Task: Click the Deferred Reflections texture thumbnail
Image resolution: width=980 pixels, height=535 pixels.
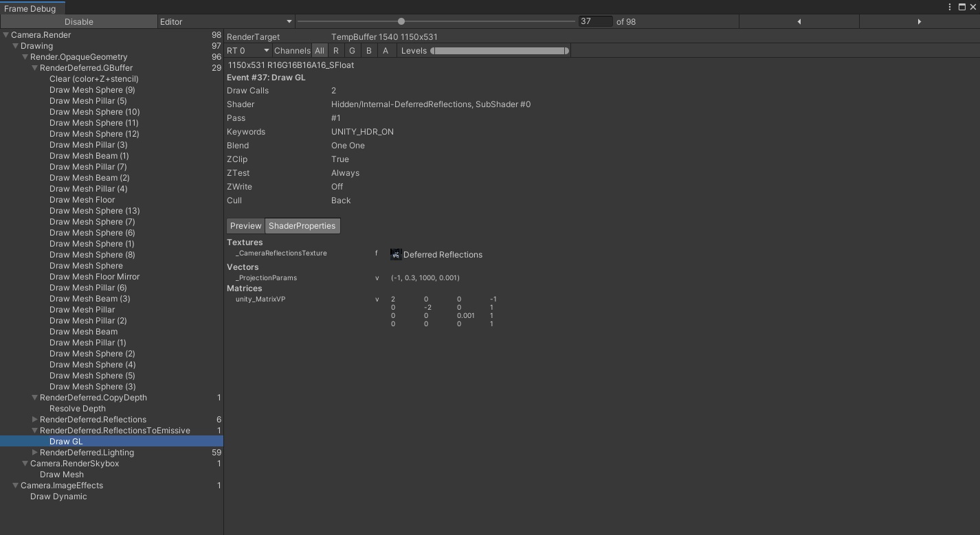Action: tap(396, 254)
